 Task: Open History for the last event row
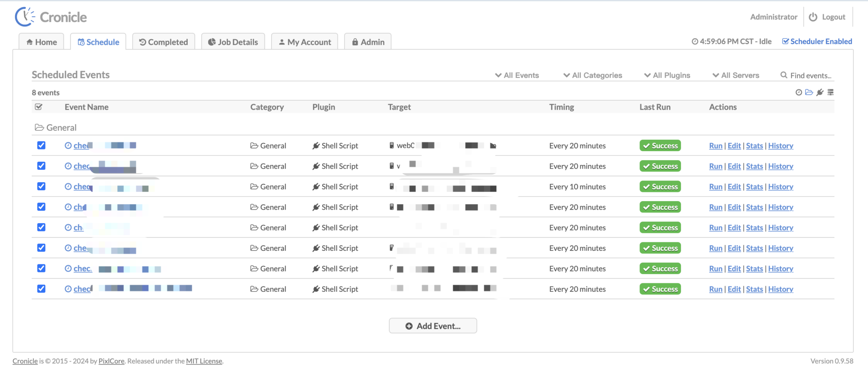[x=781, y=289]
